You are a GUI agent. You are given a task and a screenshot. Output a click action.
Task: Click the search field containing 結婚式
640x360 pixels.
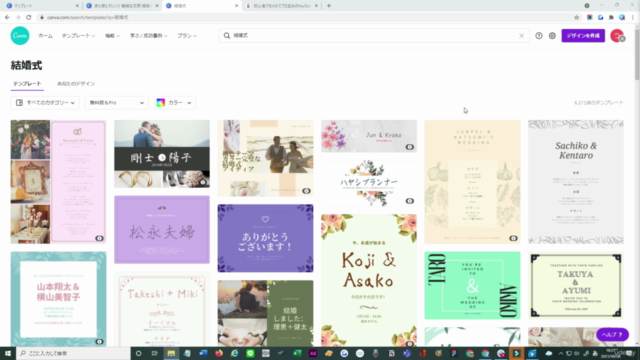point(374,36)
